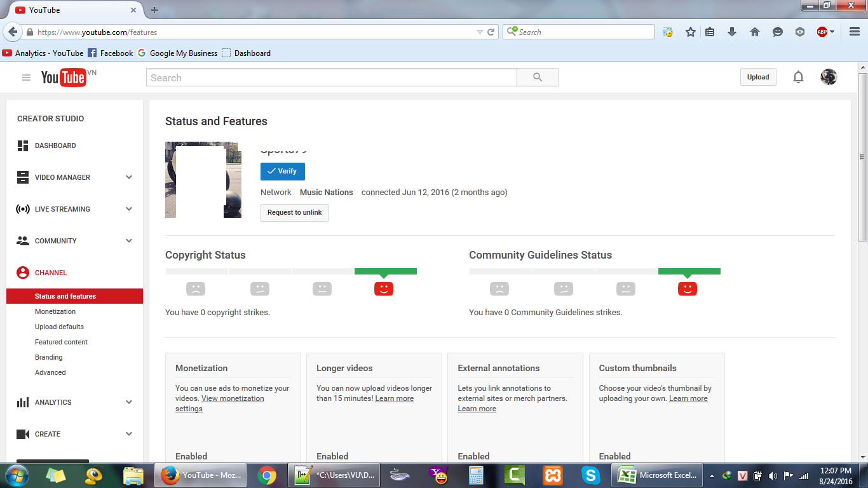Reload the page with the refresh icon
Viewport: 868px width, 488px height.
[x=491, y=32]
